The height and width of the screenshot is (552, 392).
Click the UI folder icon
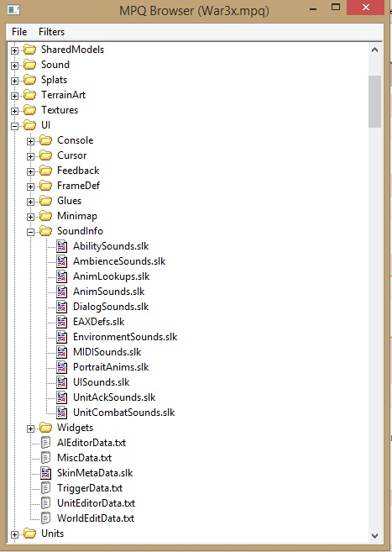(29, 125)
